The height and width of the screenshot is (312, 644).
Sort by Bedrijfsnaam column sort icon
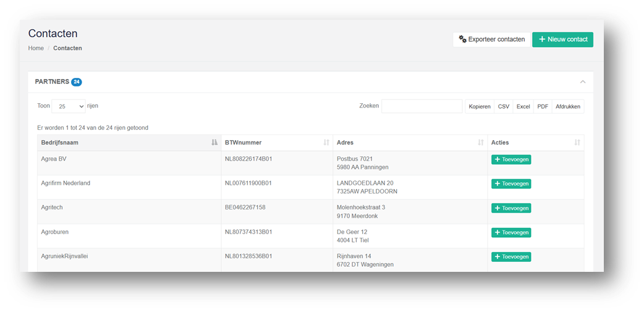pyautogui.click(x=214, y=143)
